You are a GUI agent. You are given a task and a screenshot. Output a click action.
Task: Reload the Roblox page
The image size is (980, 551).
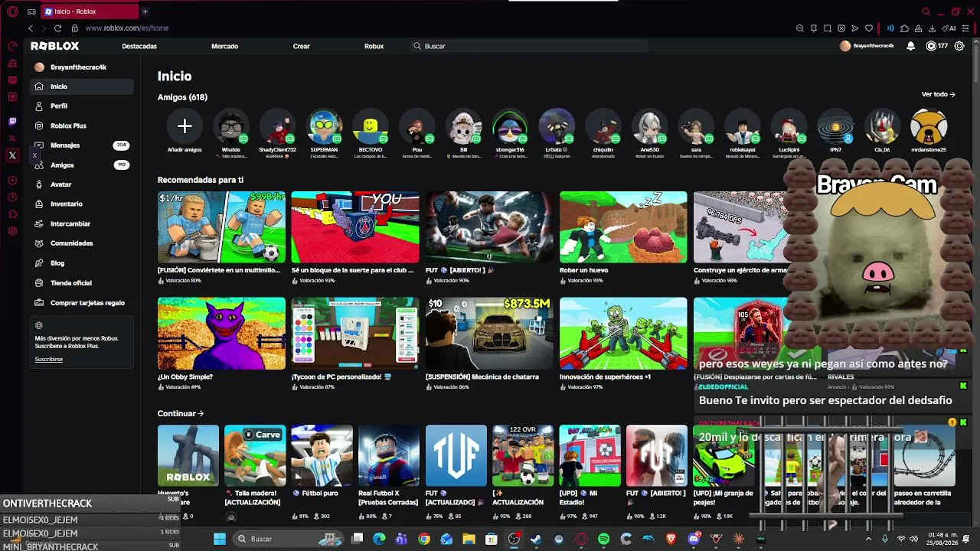pyautogui.click(x=57, y=28)
